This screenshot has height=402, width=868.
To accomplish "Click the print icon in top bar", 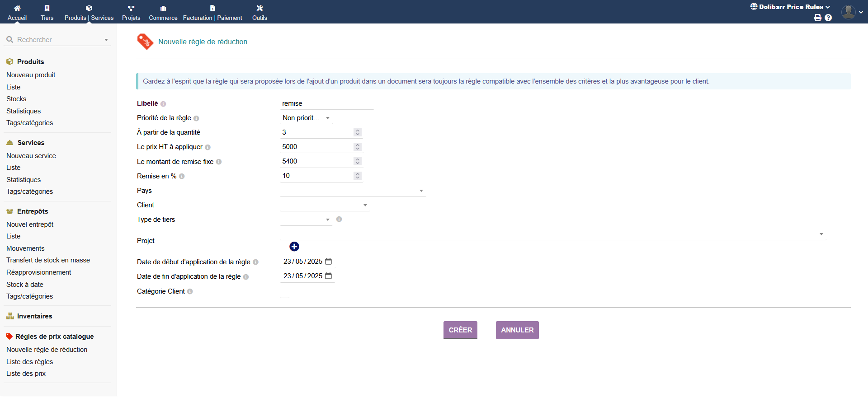I will click(817, 18).
